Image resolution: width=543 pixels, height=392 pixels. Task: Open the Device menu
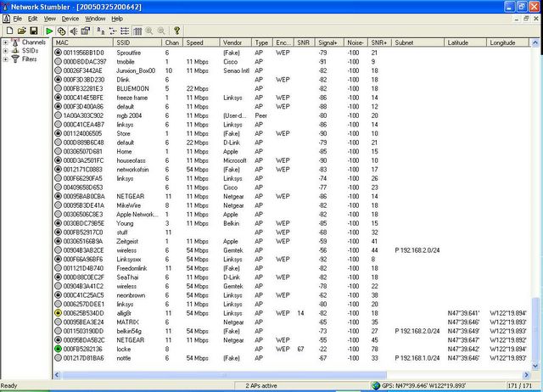70,19
